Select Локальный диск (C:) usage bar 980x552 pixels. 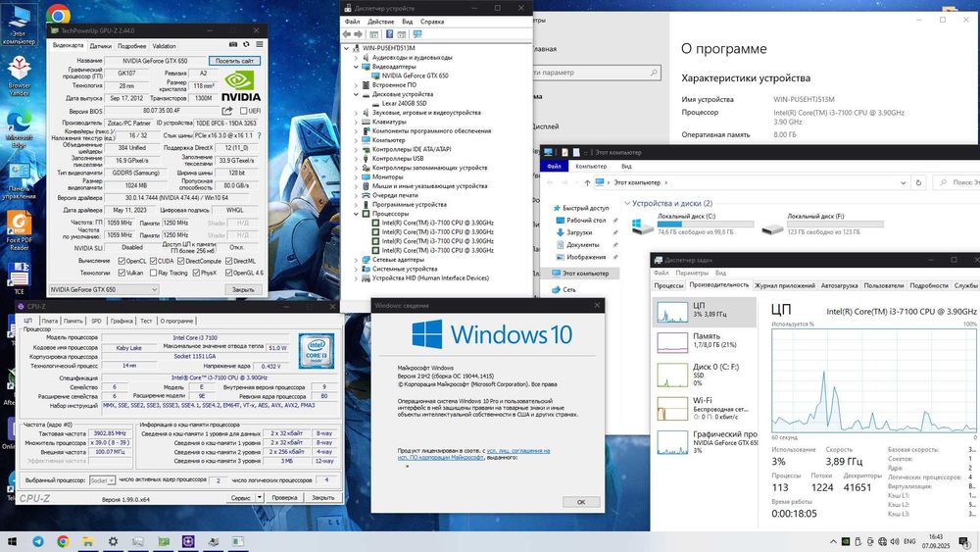(x=706, y=224)
